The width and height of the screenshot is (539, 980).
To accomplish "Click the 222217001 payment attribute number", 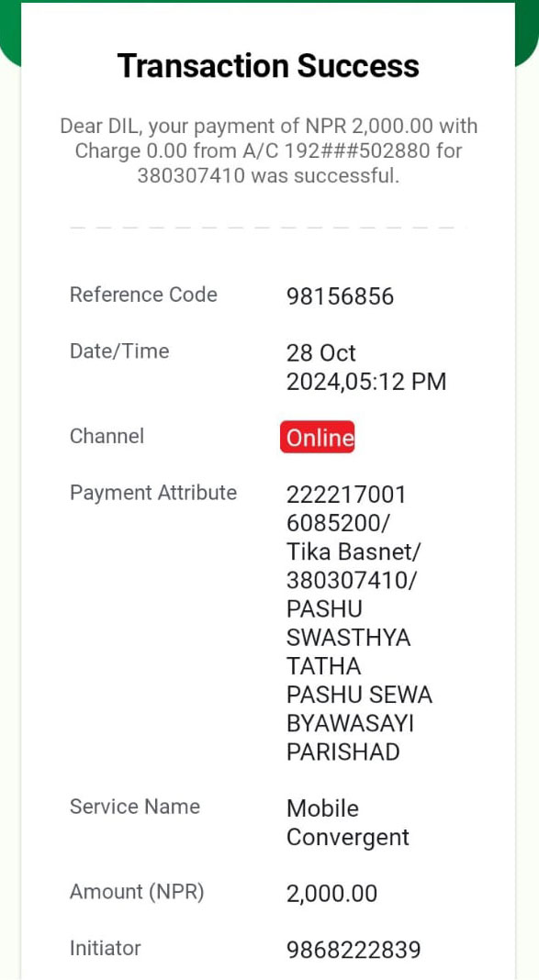I will coord(346,495).
